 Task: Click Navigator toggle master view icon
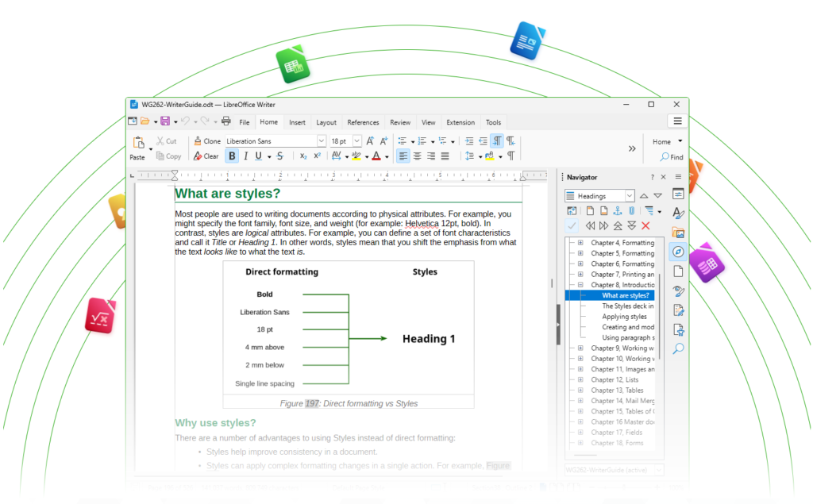coord(572,210)
